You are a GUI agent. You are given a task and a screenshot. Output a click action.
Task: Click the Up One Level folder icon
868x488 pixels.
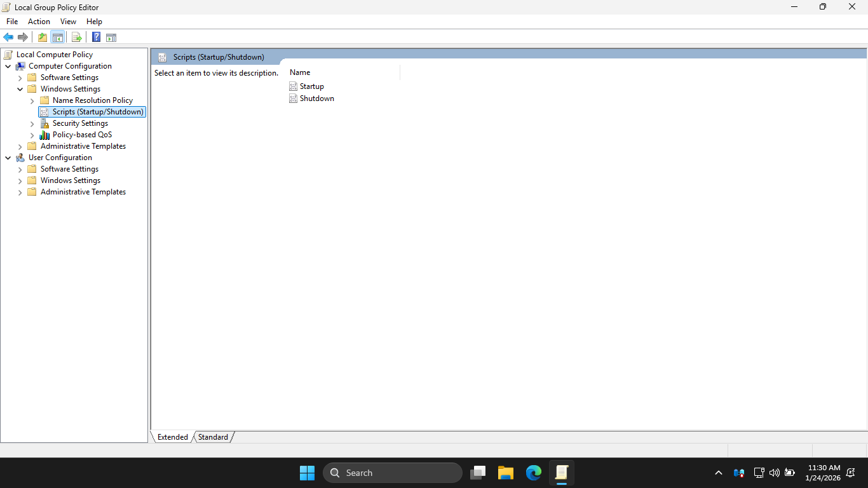(42, 37)
